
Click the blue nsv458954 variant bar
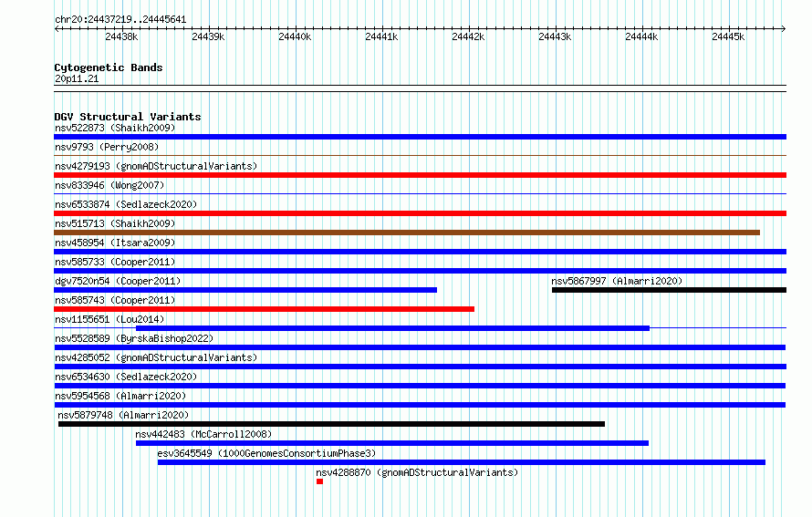[420, 252]
